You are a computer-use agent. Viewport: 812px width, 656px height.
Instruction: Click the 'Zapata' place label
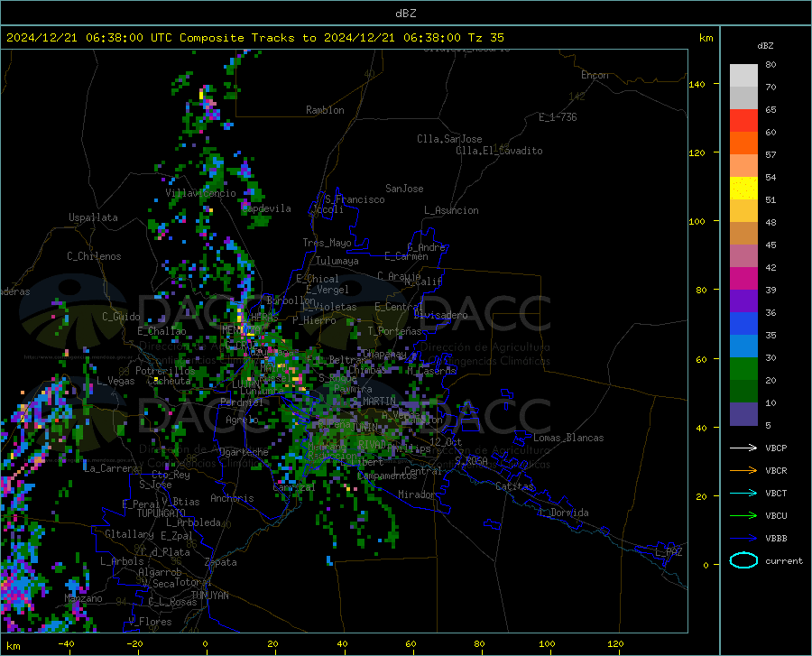221,562
